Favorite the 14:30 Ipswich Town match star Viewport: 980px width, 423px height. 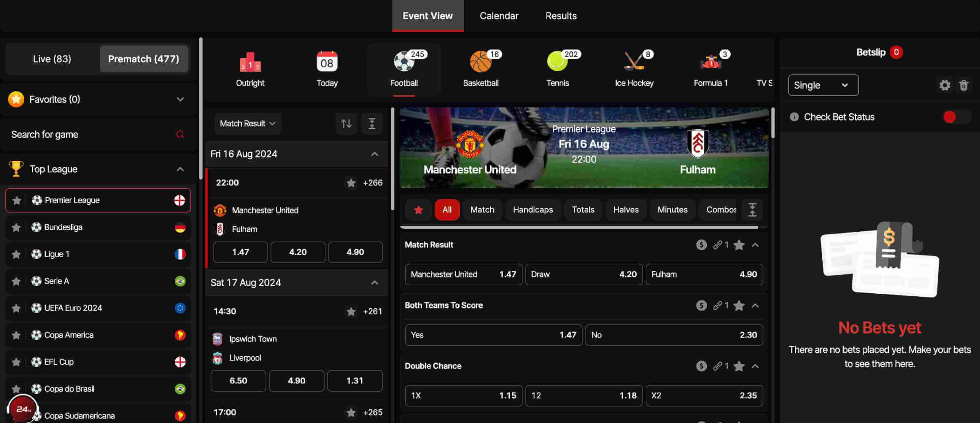351,312
